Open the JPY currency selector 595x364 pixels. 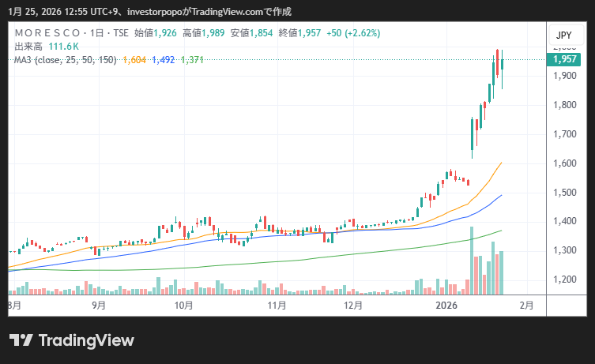click(563, 36)
